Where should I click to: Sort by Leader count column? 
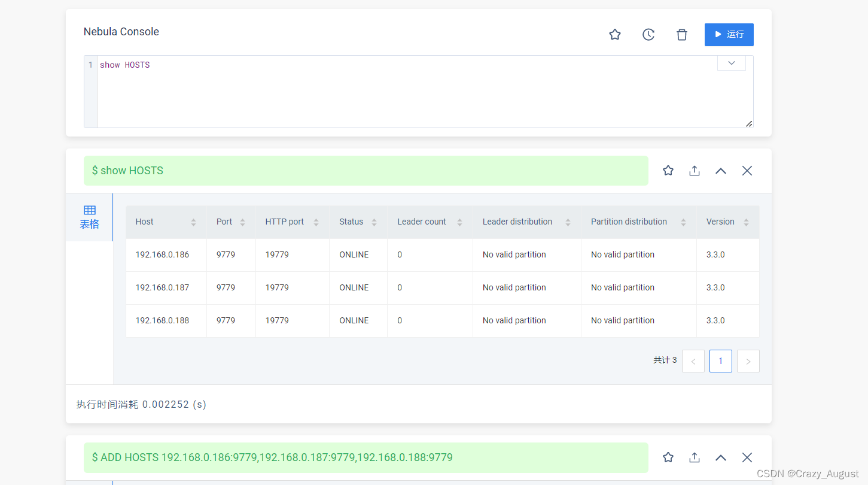click(459, 222)
